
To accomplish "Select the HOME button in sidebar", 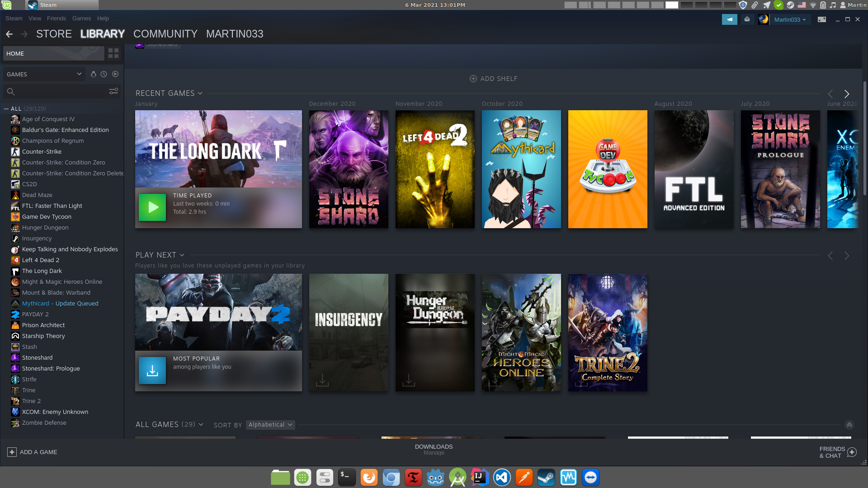I will [x=53, y=53].
